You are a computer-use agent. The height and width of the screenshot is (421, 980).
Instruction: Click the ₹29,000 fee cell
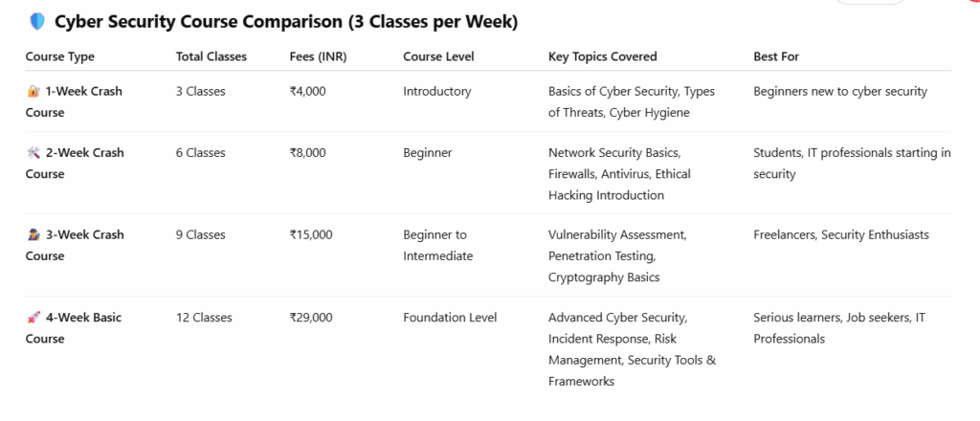tap(314, 318)
